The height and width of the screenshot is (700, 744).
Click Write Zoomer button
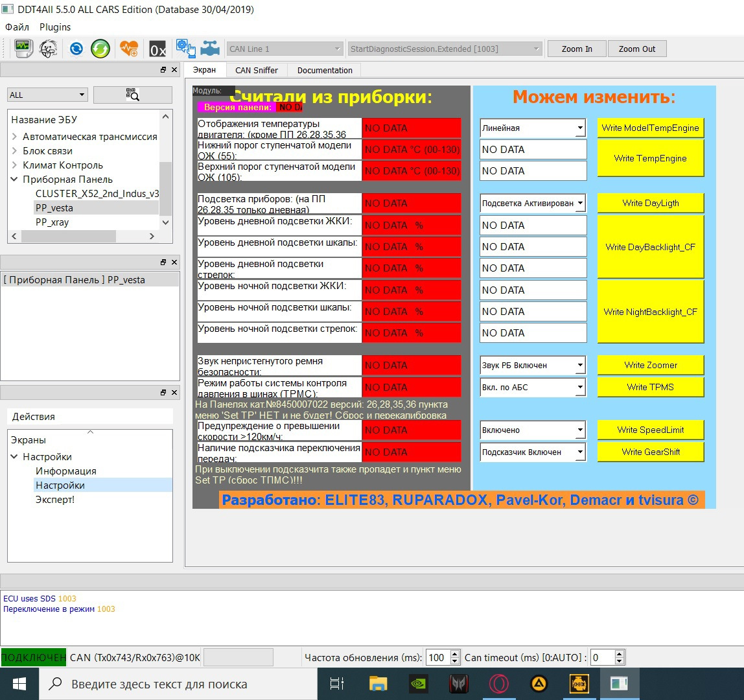(650, 365)
